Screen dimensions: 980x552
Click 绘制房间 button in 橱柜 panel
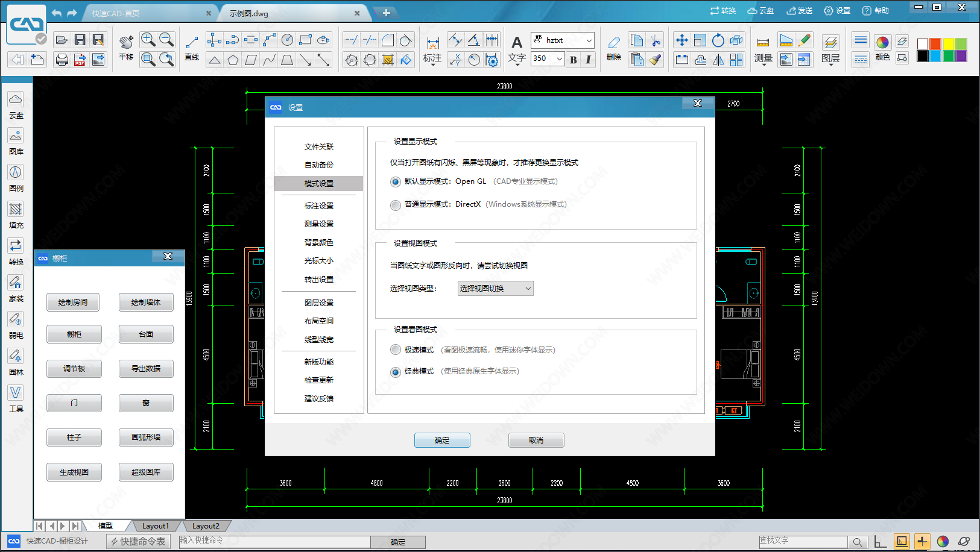click(x=73, y=303)
